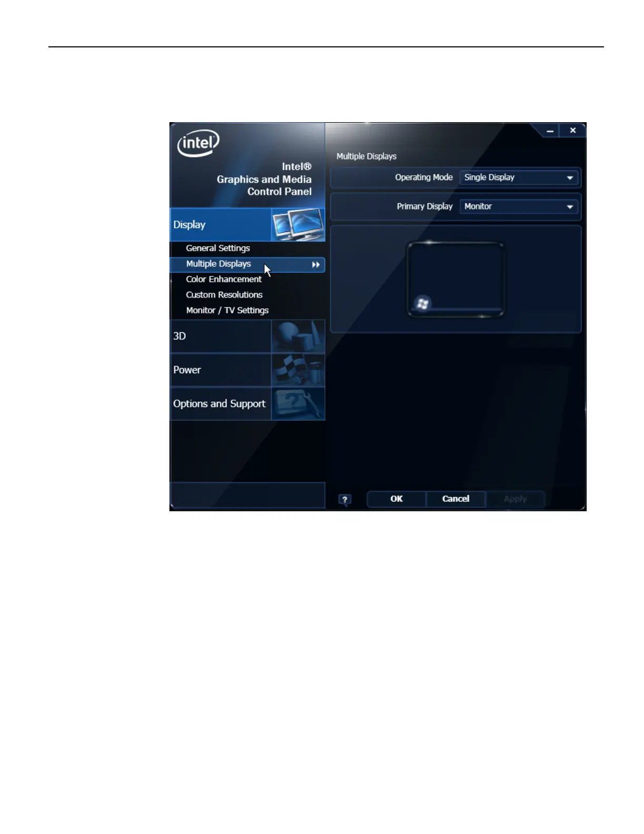Select General Settings
The width and height of the screenshot is (644, 834).
[218, 248]
